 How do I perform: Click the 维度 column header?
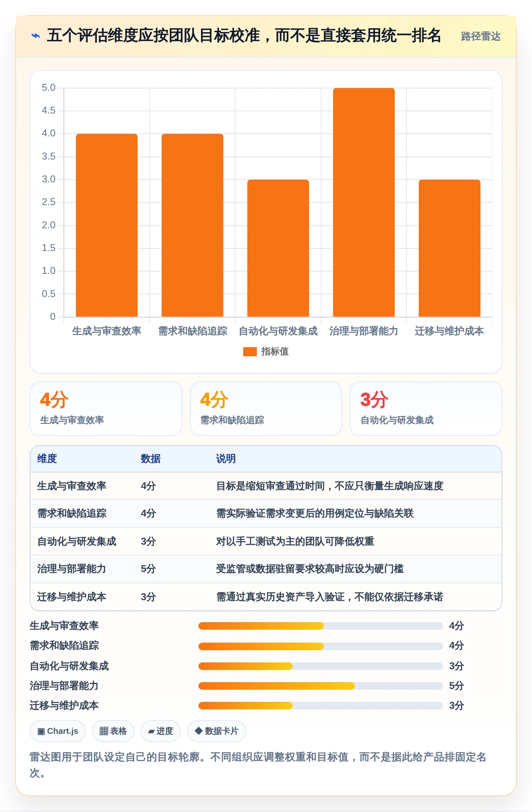pyautogui.click(x=47, y=459)
